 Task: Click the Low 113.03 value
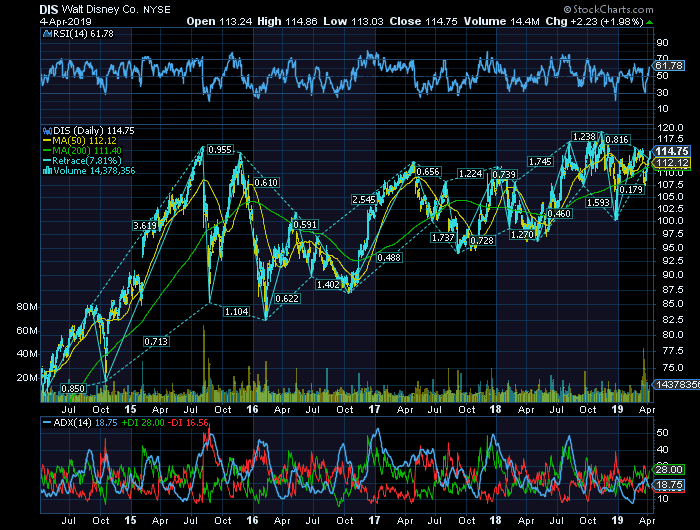(354, 21)
